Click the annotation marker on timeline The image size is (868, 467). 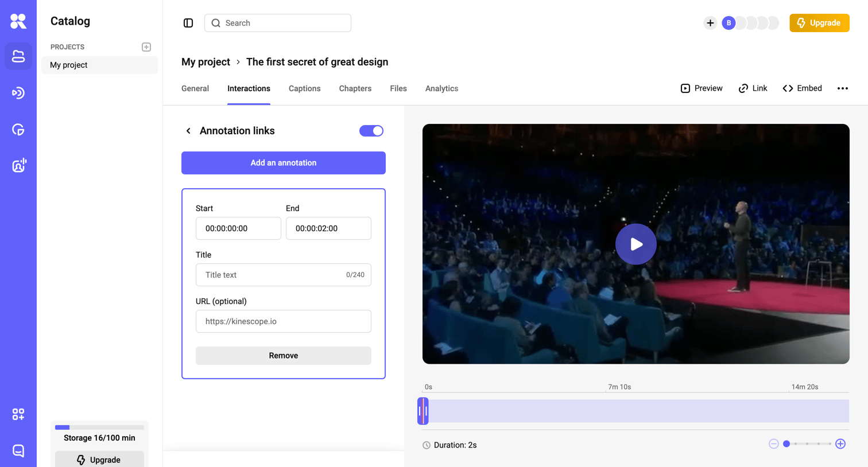click(x=423, y=411)
